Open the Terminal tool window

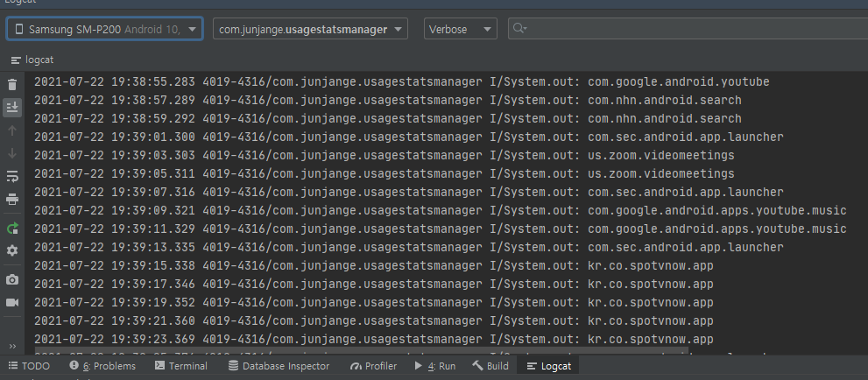[181, 366]
